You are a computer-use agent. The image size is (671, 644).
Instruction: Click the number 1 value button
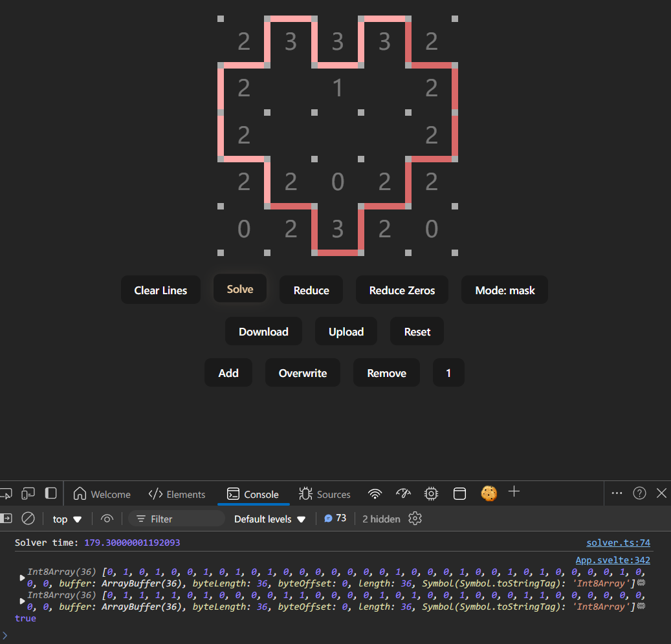click(448, 373)
